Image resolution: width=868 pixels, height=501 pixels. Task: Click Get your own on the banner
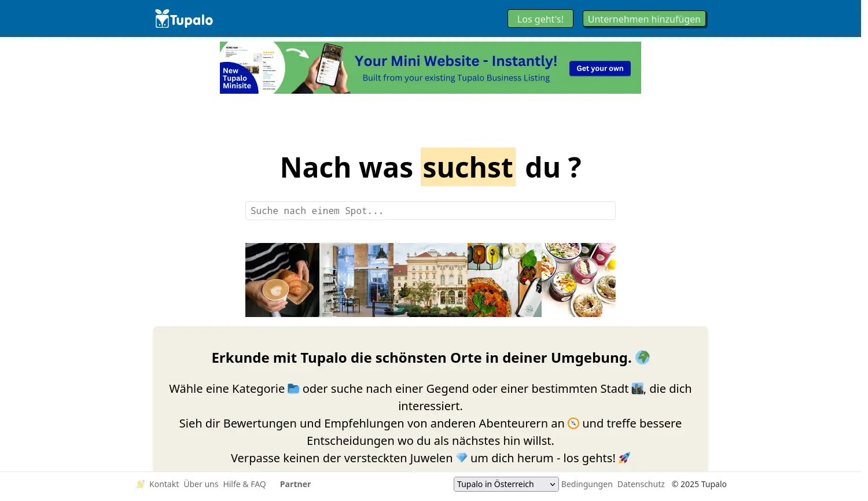[x=599, y=68]
